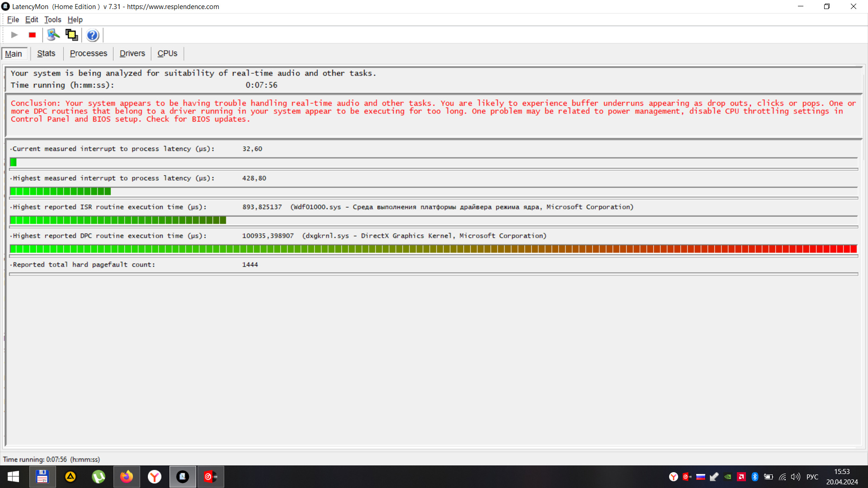
Task: Open the options tool icon in toolbar
Action: coord(53,35)
